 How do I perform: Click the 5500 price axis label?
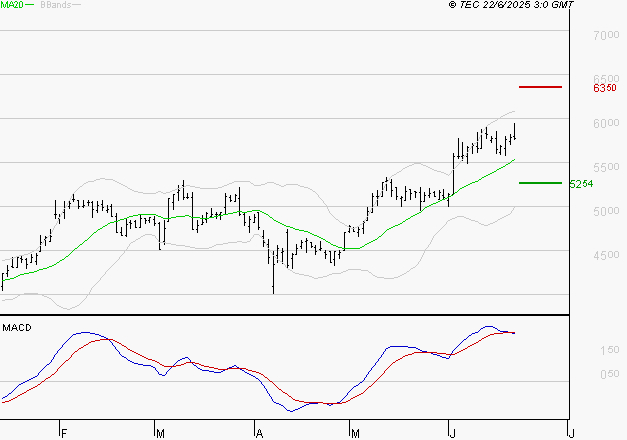(606, 167)
